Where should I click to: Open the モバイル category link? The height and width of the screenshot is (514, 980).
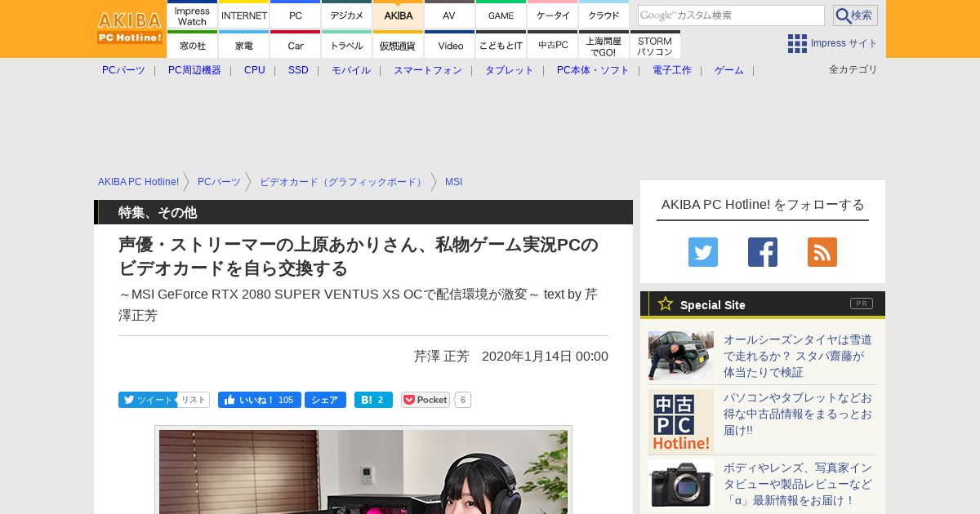(351, 70)
